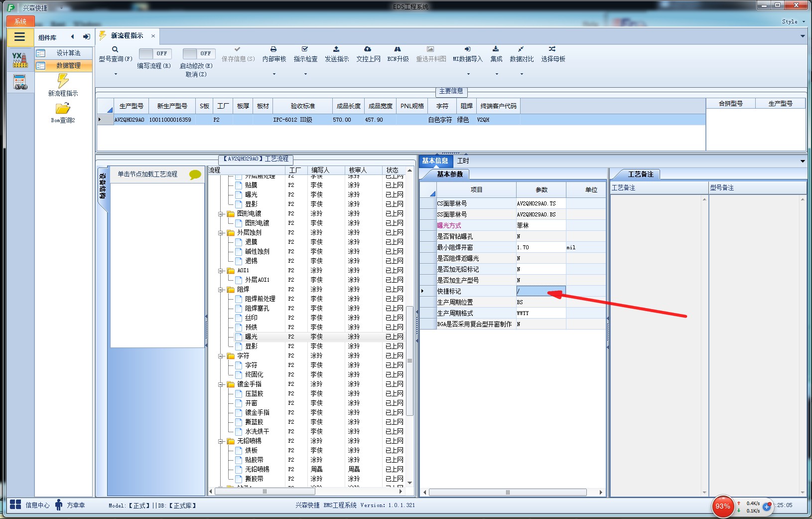
Task: Open the dropdown arrow under 内部审核
Action: [274, 74]
